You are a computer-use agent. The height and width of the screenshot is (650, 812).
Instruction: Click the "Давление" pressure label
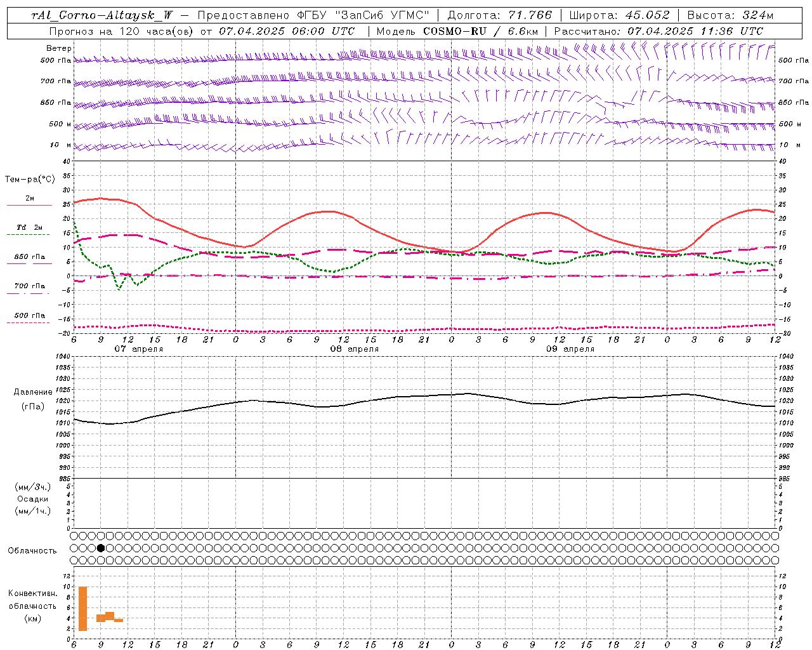pyautogui.click(x=33, y=392)
